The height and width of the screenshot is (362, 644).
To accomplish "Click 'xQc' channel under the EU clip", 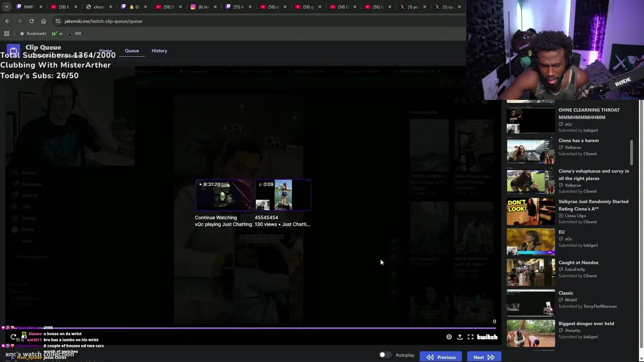I will coord(569,239).
